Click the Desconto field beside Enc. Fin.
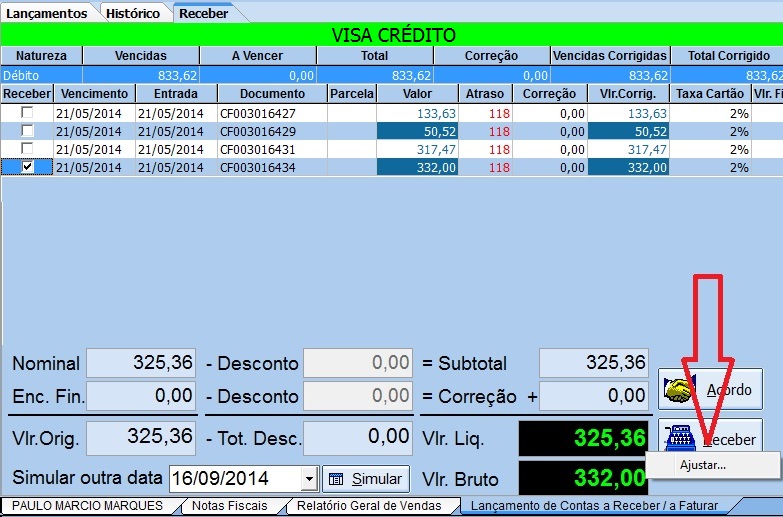This screenshot has width=783, height=517. (x=358, y=396)
